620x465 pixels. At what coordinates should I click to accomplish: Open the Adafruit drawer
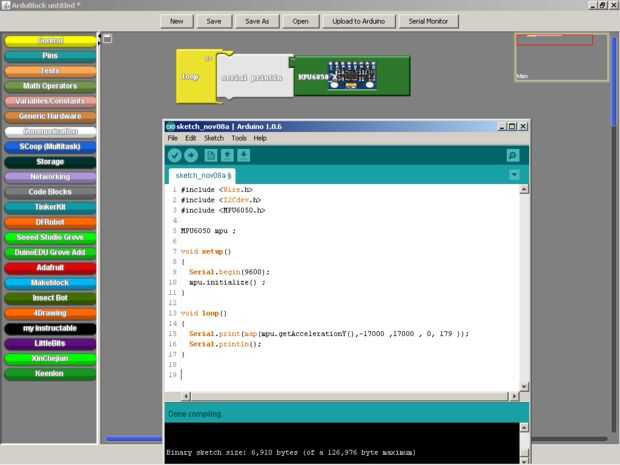tap(50, 268)
